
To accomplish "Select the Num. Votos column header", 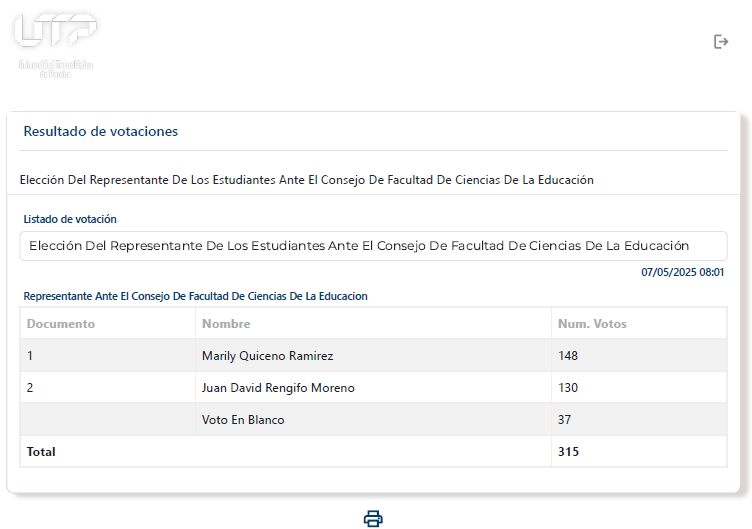I will [592, 324].
